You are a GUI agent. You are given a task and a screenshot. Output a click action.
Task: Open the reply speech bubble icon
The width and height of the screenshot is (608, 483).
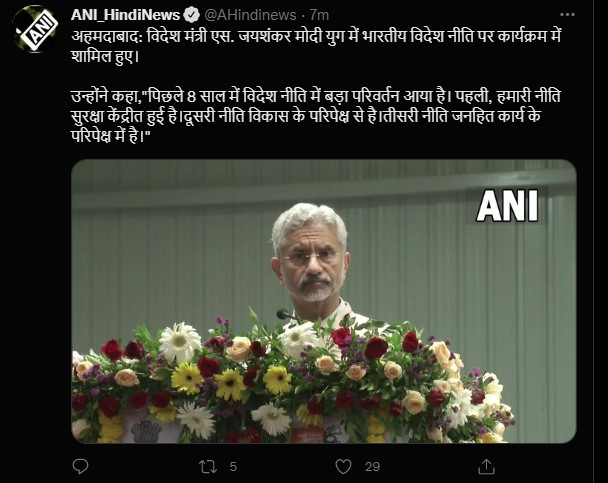[81, 466]
